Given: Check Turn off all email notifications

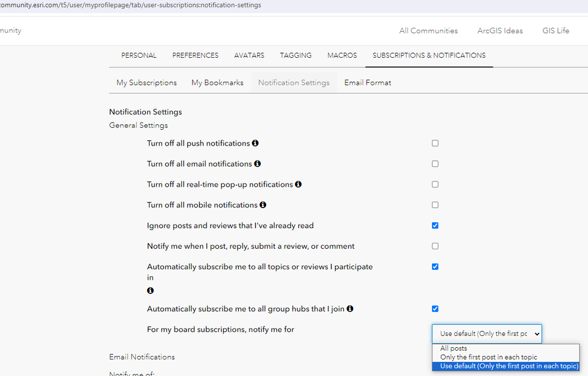Looking at the screenshot, I should (x=435, y=164).
